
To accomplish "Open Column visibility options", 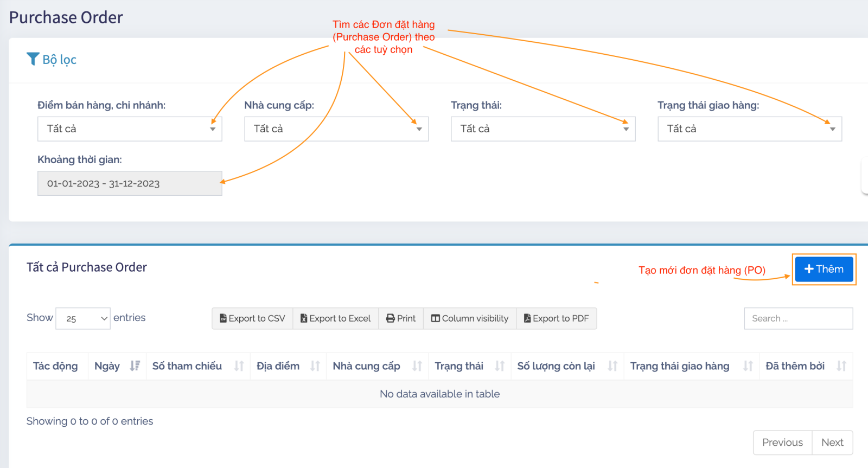I will 470,318.
